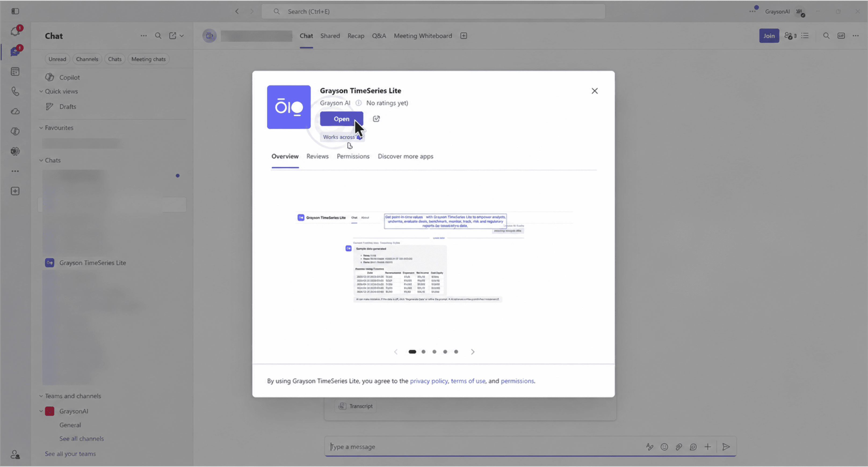This screenshot has height=467, width=868.
Task: Select the fifth carousel dot
Action: (456, 352)
